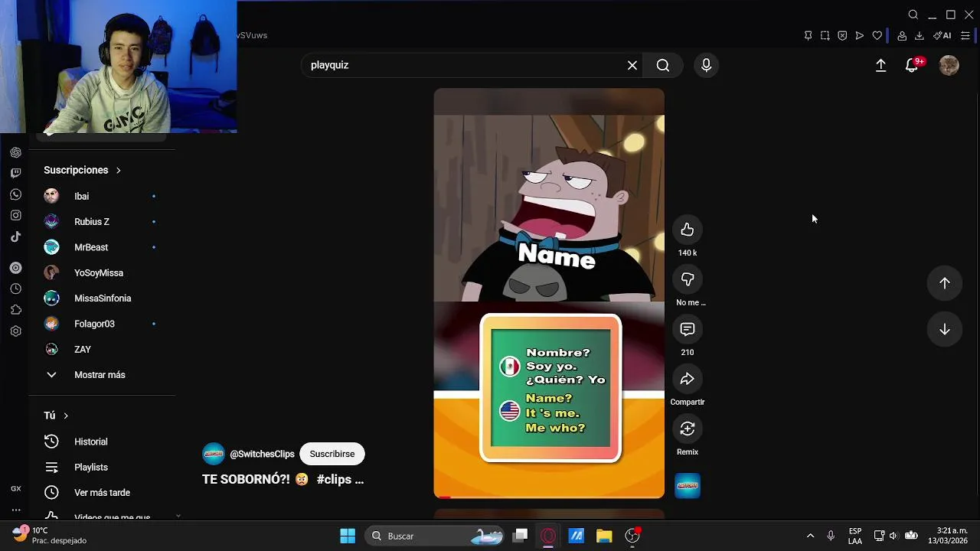This screenshot has width=980, height=551.
Task: Go to the next short with down arrow
Action: 945,329
